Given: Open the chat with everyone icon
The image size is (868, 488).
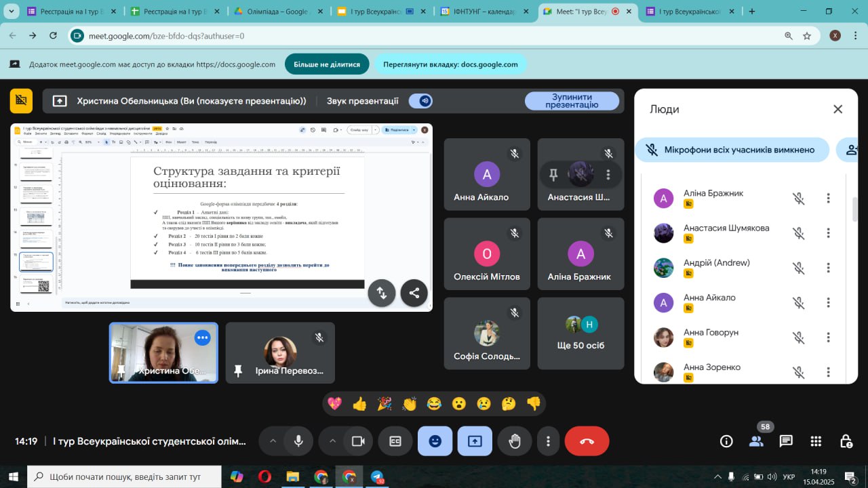Looking at the screenshot, I should (786, 441).
